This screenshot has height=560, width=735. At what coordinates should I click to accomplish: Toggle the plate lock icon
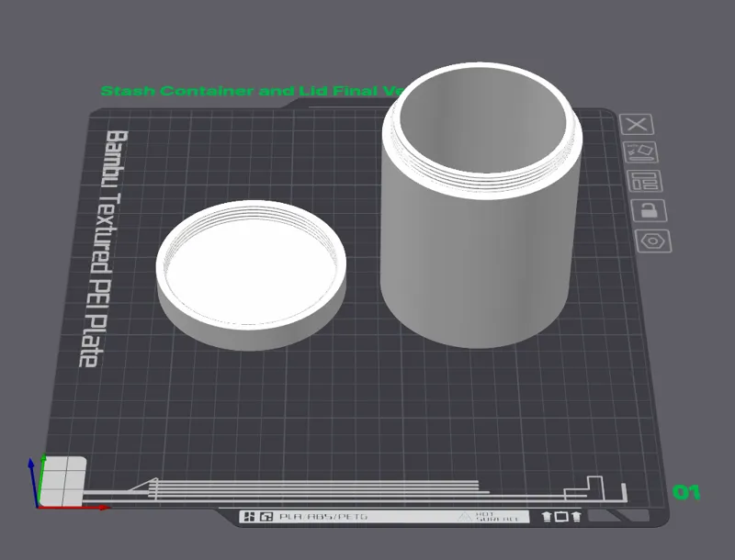pos(650,210)
